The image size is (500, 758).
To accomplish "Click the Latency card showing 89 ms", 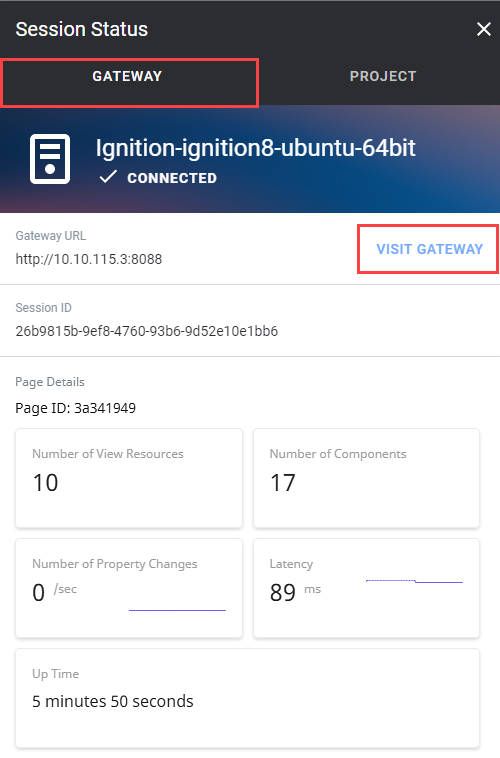I will click(x=367, y=588).
